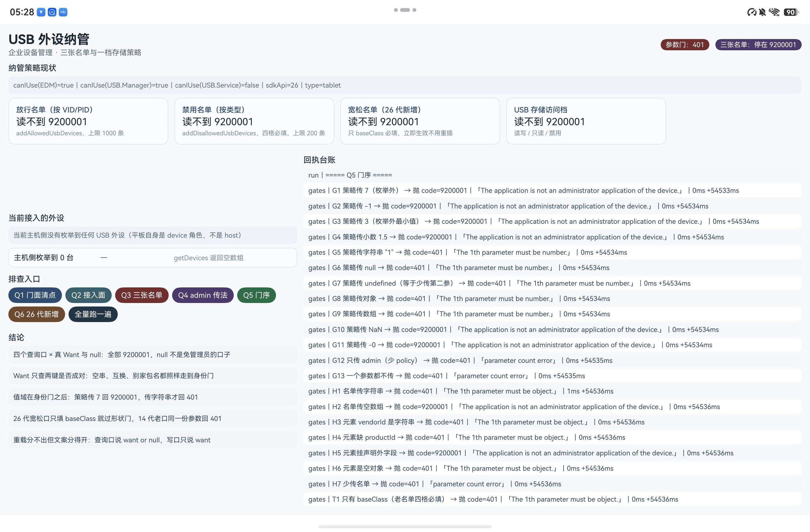Tap the Wi-Fi icon in status bar
This screenshot has width=810, height=532.
774,12
